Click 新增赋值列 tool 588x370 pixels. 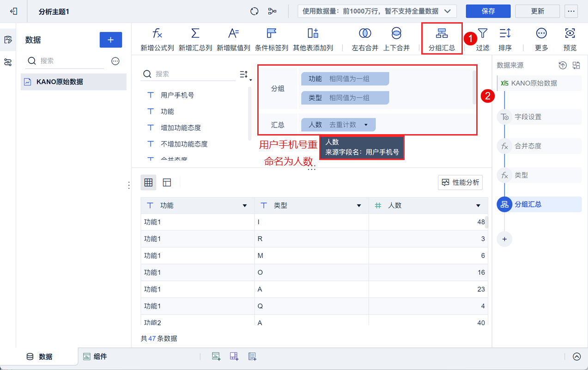pyautogui.click(x=233, y=40)
